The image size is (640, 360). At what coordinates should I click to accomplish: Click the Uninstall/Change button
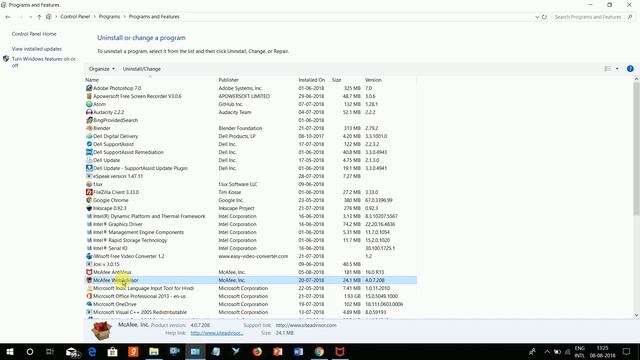point(142,69)
